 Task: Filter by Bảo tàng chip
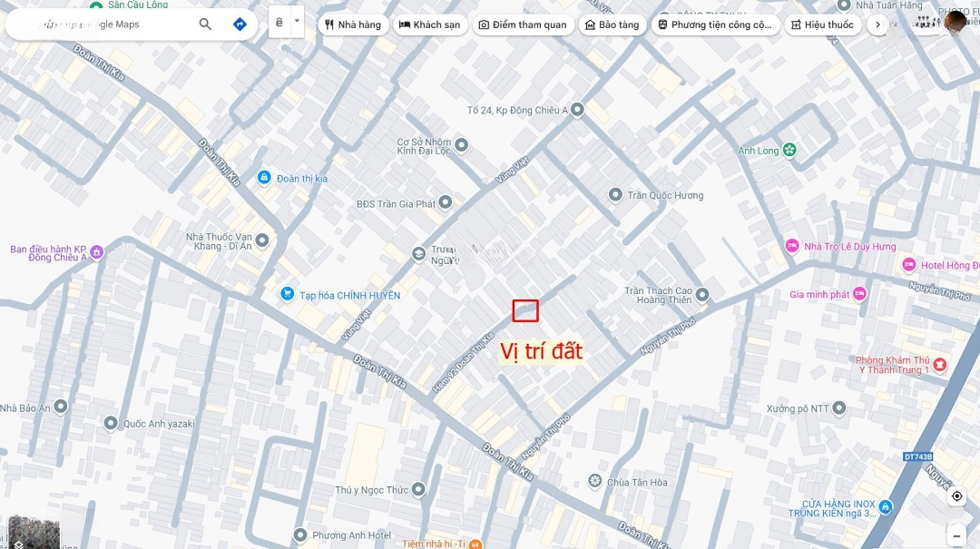point(612,25)
